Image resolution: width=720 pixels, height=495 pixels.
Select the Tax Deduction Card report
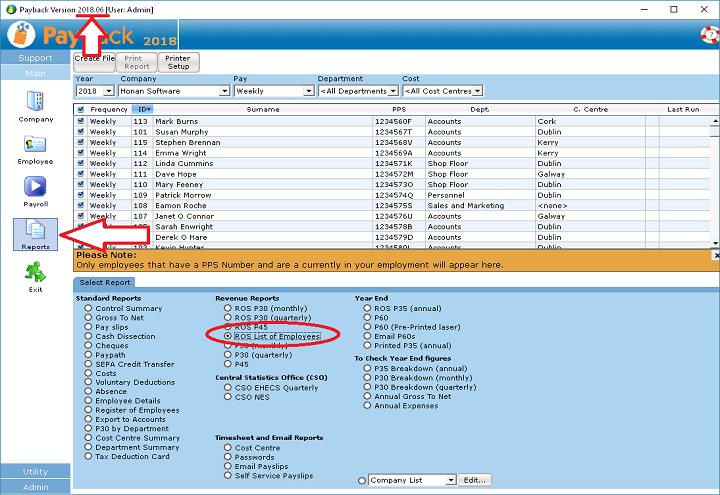(x=88, y=456)
